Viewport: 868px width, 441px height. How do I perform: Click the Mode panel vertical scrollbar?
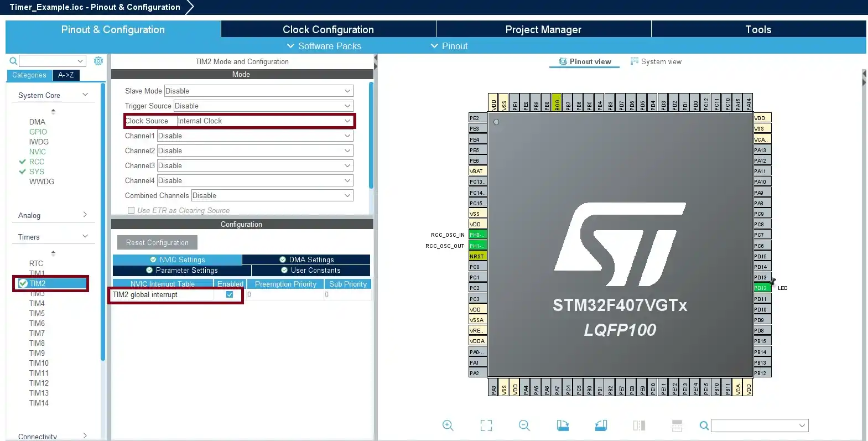371,136
